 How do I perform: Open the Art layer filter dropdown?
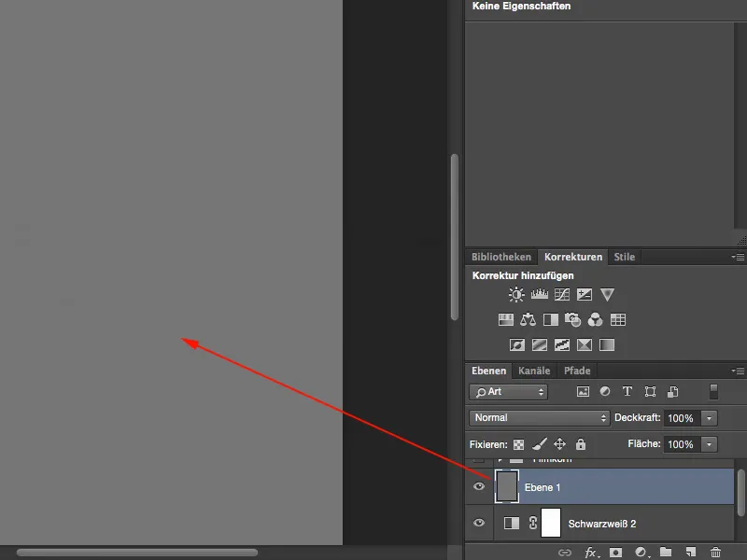[508, 392]
